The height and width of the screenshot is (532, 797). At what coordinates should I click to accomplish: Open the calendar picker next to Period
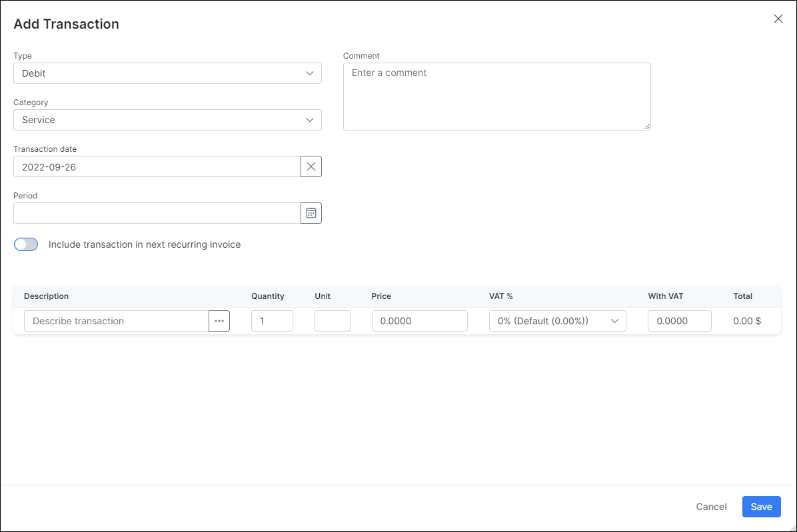click(311, 212)
